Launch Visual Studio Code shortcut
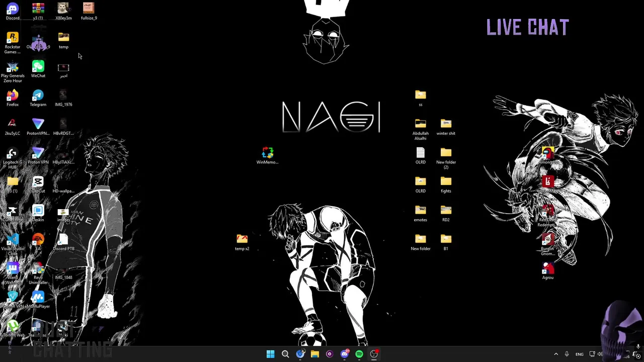This screenshot has height=362, width=644. (x=13, y=244)
